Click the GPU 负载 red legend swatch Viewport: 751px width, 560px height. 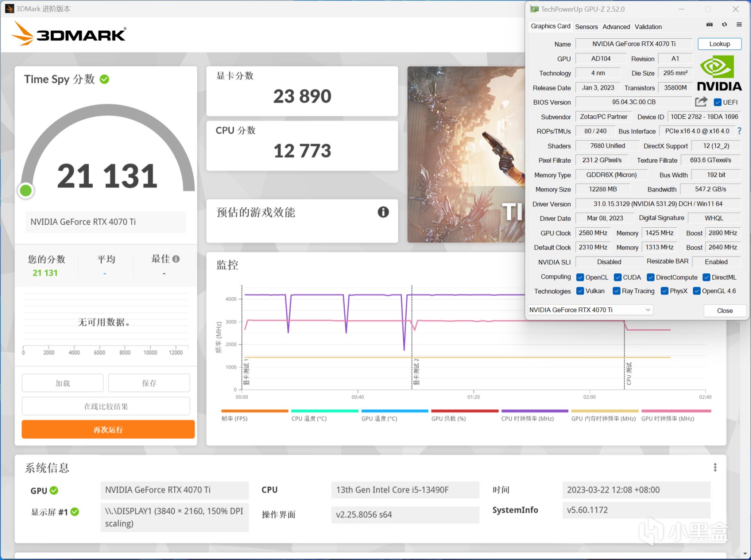[x=465, y=411]
